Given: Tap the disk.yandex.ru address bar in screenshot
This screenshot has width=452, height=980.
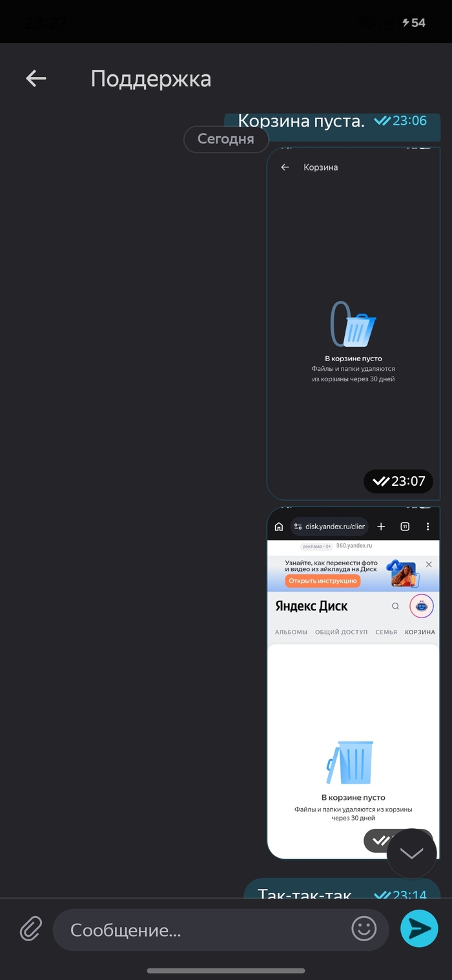Looking at the screenshot, I should click(x=329, y=526).
